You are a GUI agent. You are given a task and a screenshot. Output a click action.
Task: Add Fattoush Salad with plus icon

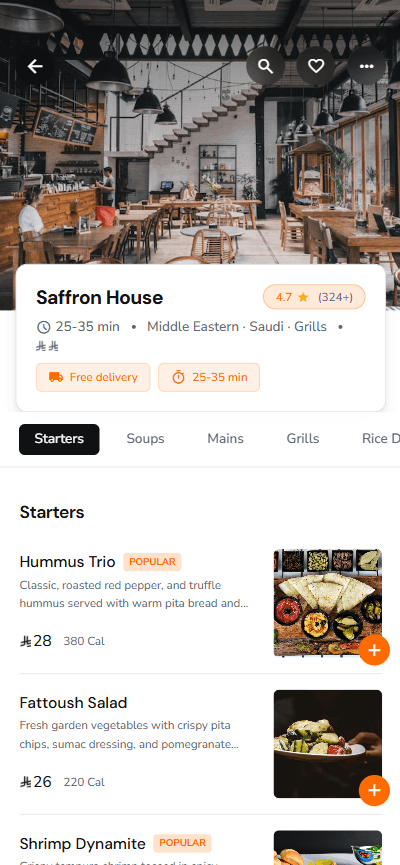[x=374, y=791]
